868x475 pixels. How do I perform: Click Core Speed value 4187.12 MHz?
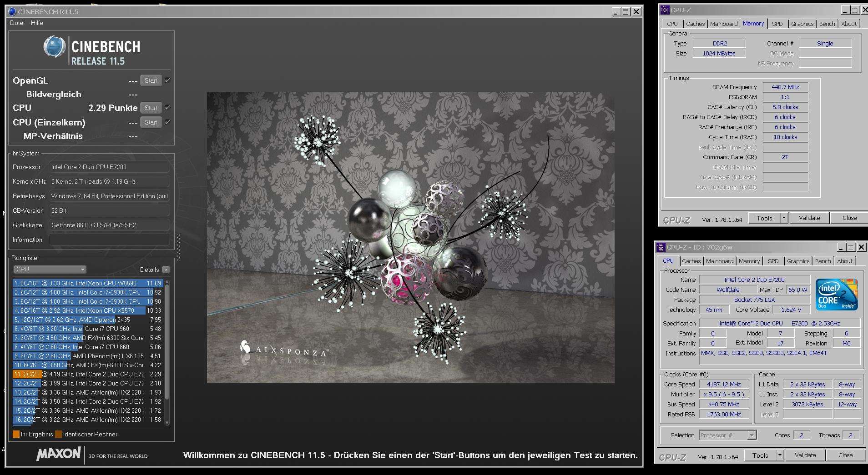[724, 384]
